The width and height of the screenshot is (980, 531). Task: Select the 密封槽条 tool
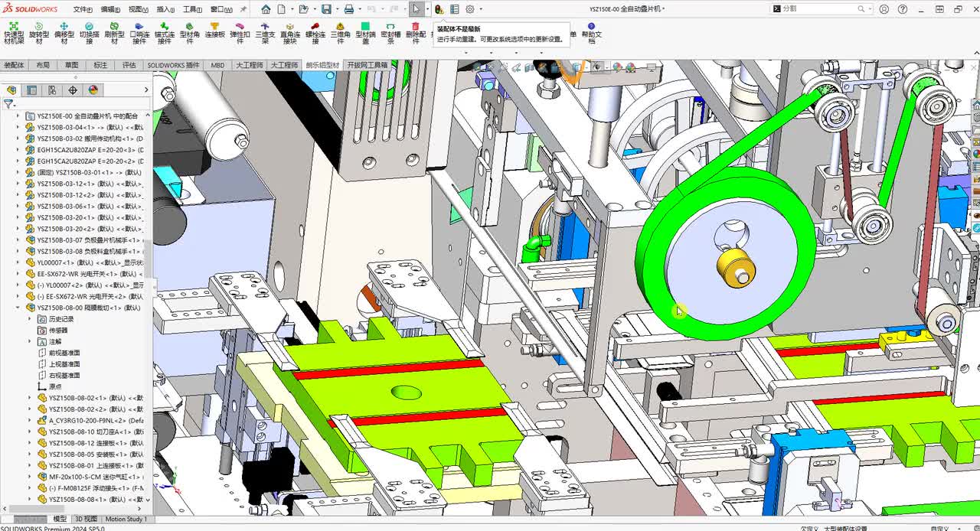tap(390, 33)
